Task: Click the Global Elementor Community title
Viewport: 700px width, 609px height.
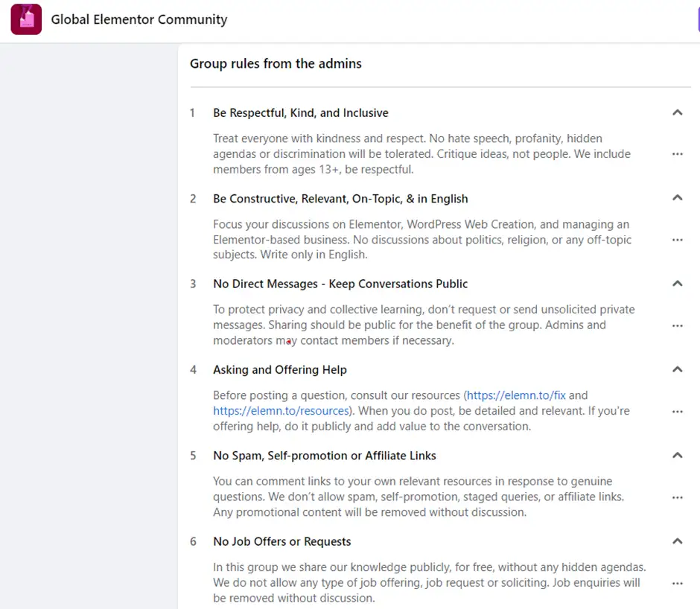Action: pyautogui.click(x=139, y=19)
